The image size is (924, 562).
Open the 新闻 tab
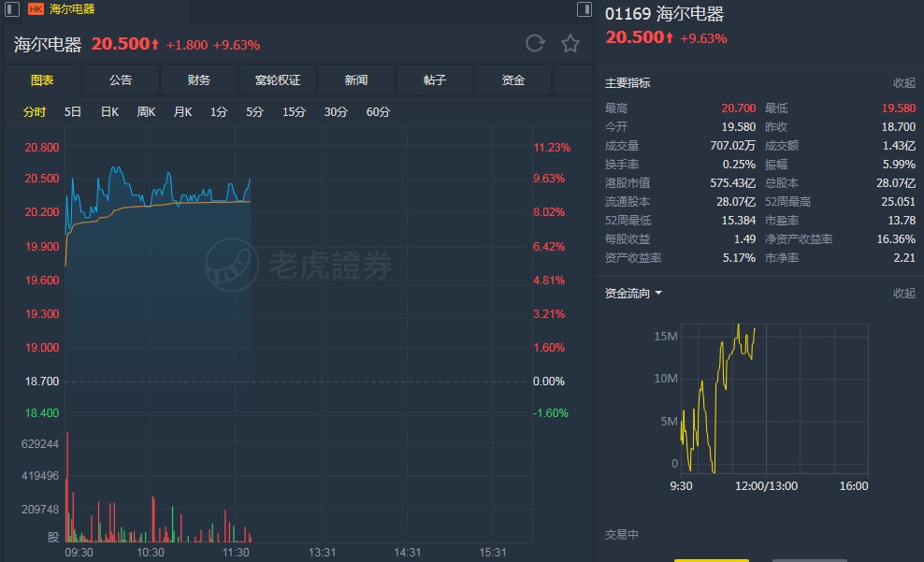click(x=356, y=80)
